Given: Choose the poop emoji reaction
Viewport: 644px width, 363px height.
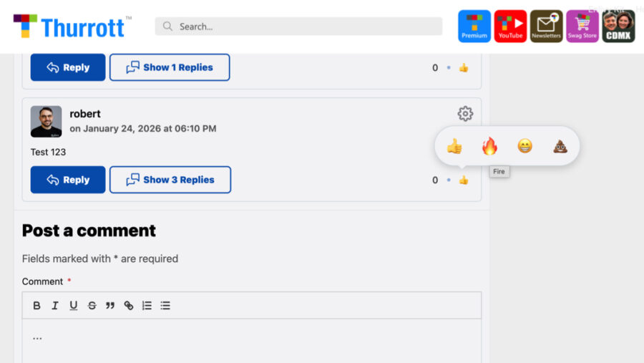Looking at the screenshot, I should (560, 146).
